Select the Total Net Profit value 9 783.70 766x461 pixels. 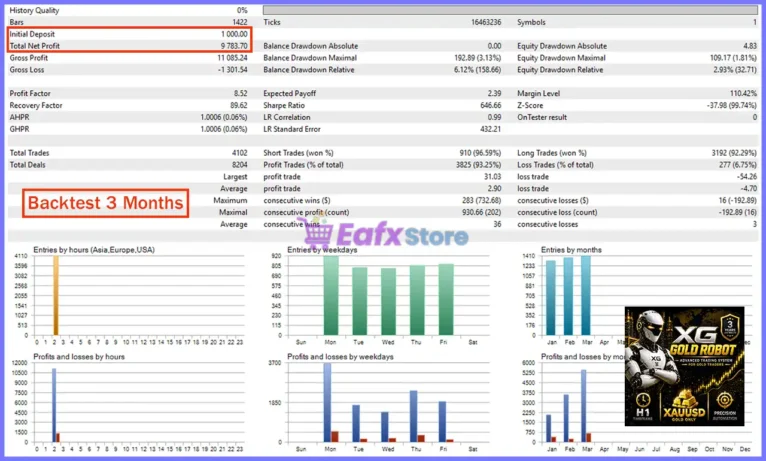click(234, 46)
